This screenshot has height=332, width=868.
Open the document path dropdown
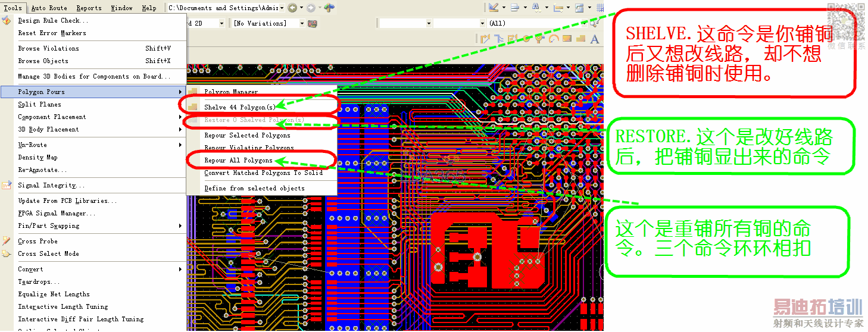282,8
